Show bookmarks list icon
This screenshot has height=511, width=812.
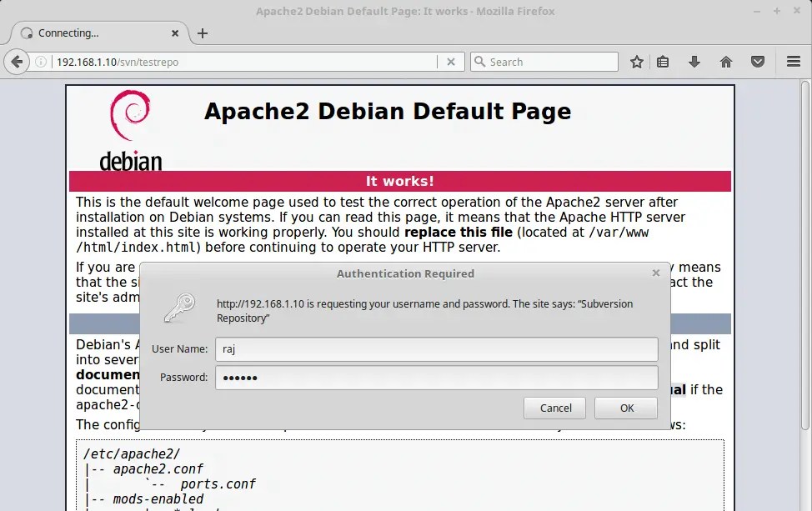pyautogui.click(x=663, y=63)
